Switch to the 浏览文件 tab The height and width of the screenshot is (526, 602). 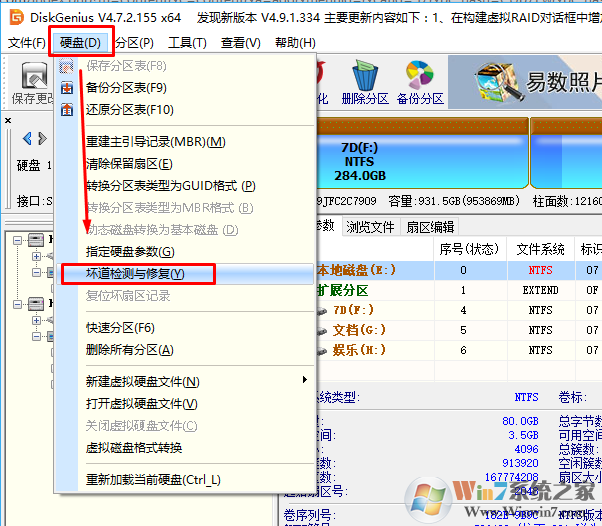pyautogui.click(x=370, y=227)
